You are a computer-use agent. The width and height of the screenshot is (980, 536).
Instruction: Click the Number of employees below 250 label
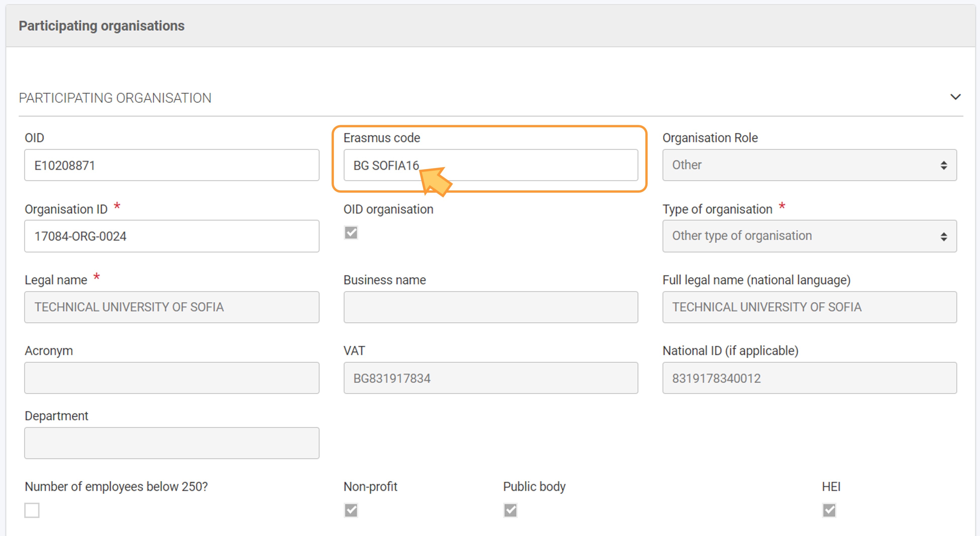pos(116,486)
